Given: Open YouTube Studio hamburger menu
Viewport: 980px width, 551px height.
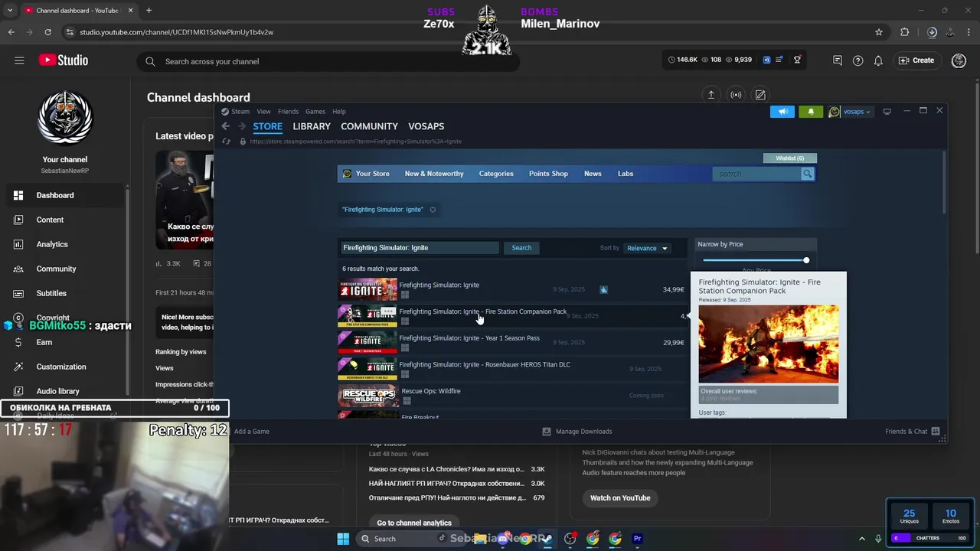Looking at the screenshot, I should point(19,60).
